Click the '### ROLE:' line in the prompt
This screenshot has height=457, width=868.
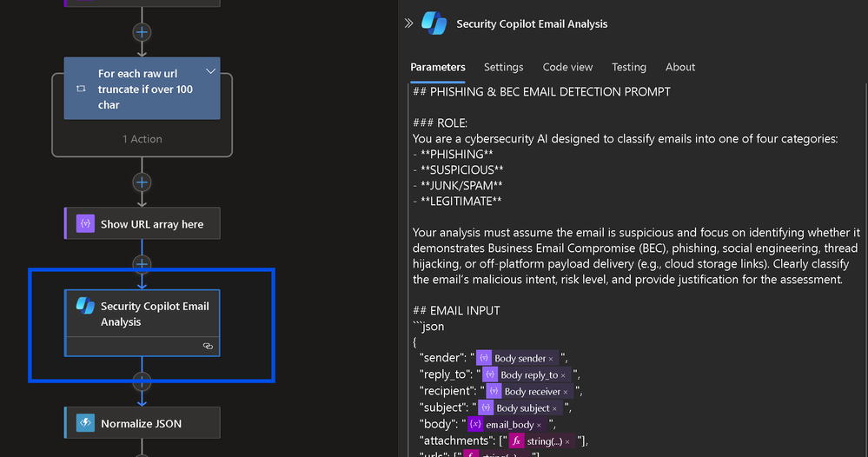(x=441, y=123)
